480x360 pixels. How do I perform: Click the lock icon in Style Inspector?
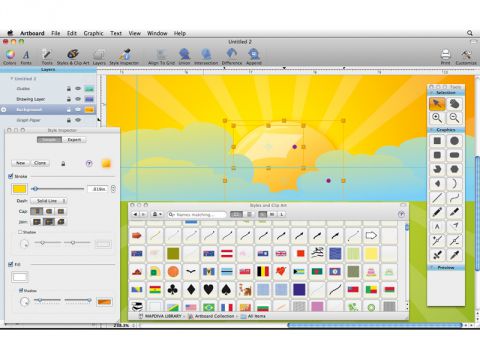(x=63, y=163)
